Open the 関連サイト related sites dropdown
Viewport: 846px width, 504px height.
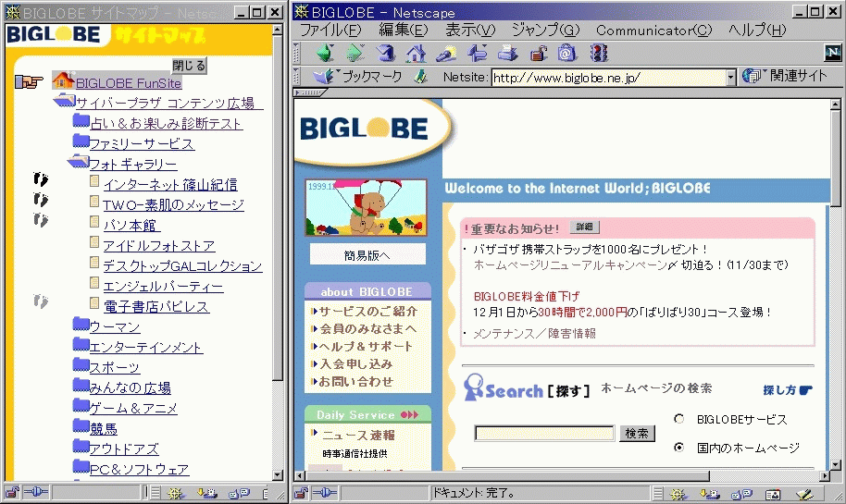[785, 76]
